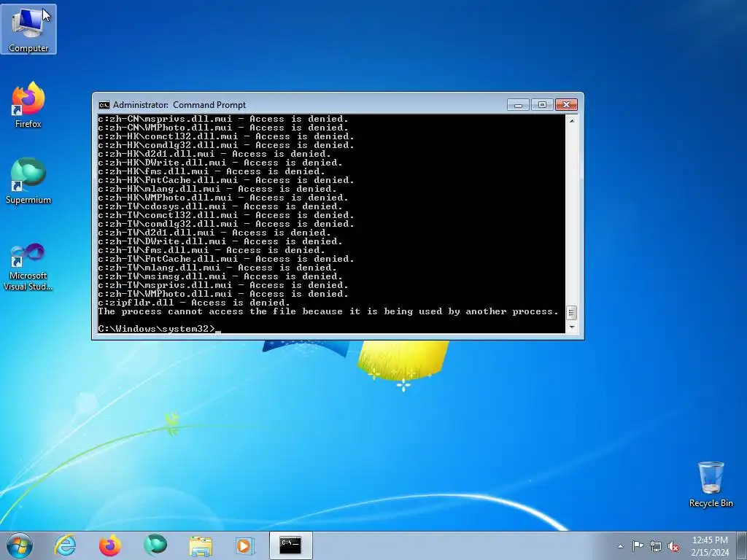Image resolution: width=747 pixels, height=560 pixels.
Task: Click the zh-CN\WMPhoto.dll.mui line
Action: click(223, 128)
